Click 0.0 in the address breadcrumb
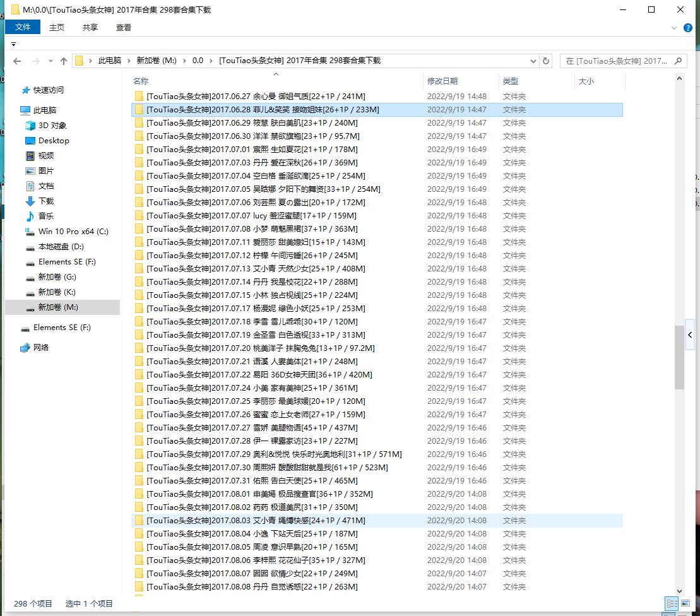 click(198, 61)
